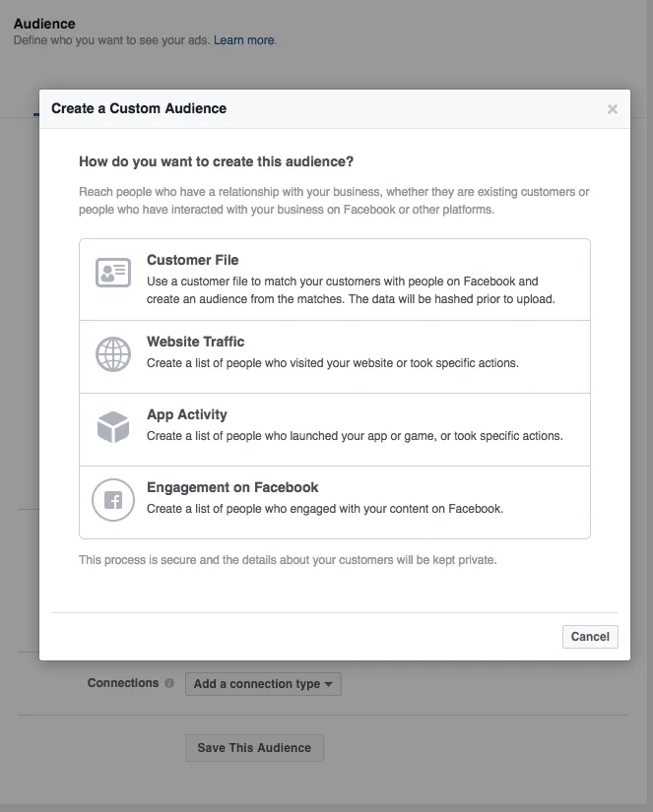
Task: Click the 'This process is secure' note
Action: point(288,560)
